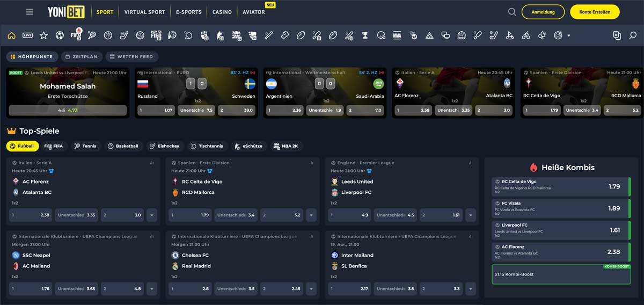Expand more markets for SSC Neapel match
Screen dimensions: 644x305
point(152,288)
